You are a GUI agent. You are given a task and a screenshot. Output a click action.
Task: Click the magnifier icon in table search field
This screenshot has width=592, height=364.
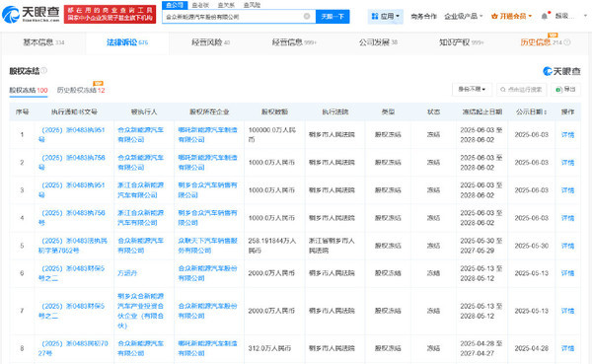(x=503, y=90)
